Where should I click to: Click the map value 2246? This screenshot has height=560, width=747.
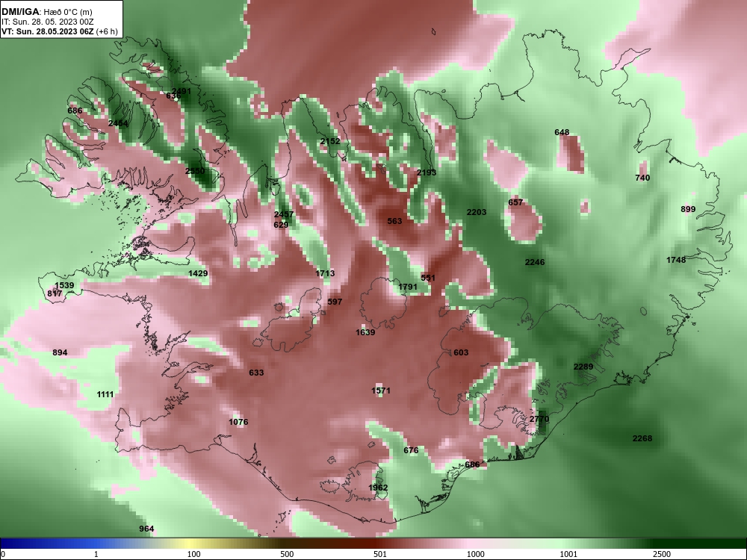pos(535,262)
